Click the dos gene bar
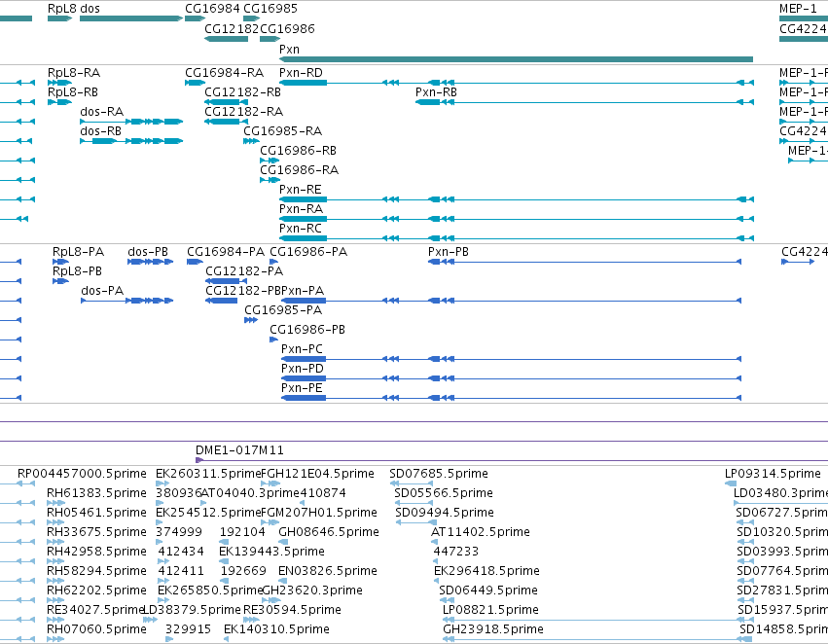Screen dimensions: 828x644 click(131, 18)
